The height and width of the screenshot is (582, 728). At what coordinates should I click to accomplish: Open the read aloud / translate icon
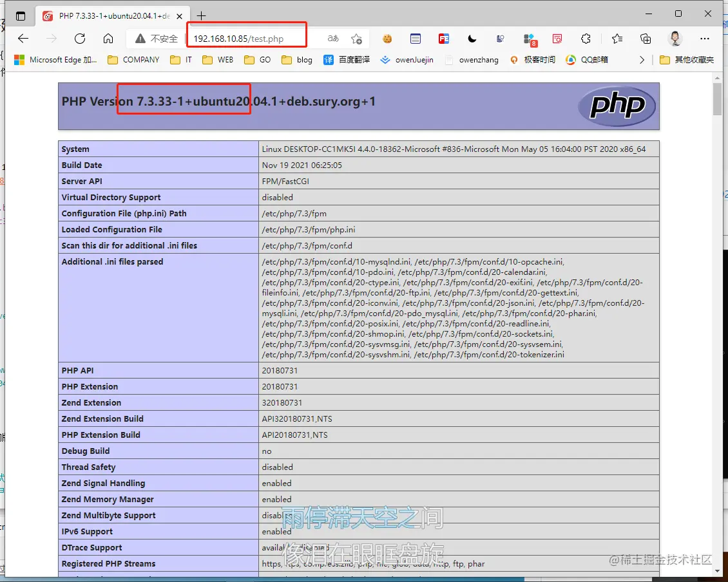[333, 39]
